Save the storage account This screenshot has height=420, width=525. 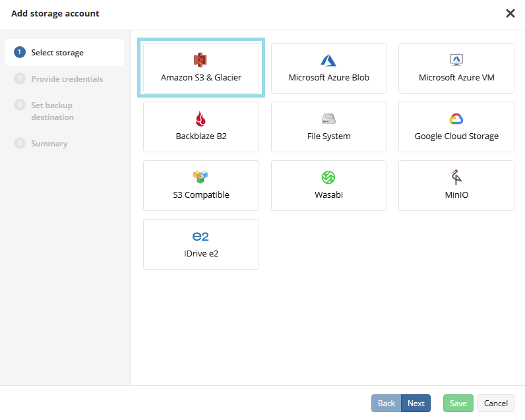pos(458,404)
